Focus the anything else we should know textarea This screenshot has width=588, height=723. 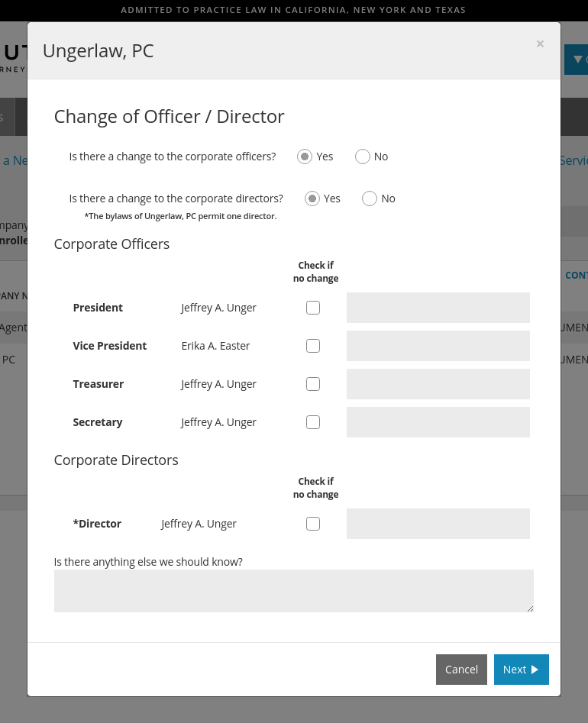(293, 590)
